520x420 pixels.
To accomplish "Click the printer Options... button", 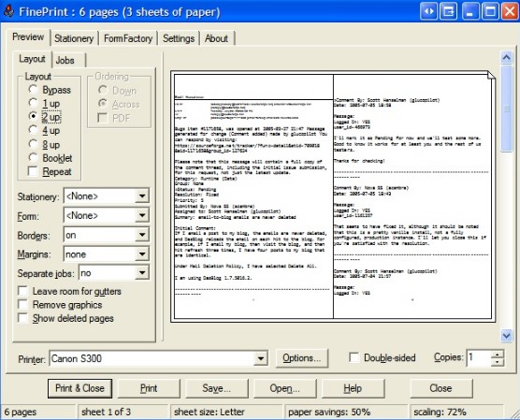I will [301, 358].
